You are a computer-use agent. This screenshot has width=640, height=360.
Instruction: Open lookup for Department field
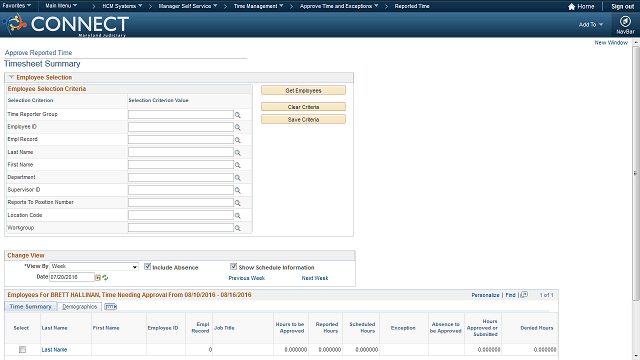pyautogui.click(x=238, y=178)
